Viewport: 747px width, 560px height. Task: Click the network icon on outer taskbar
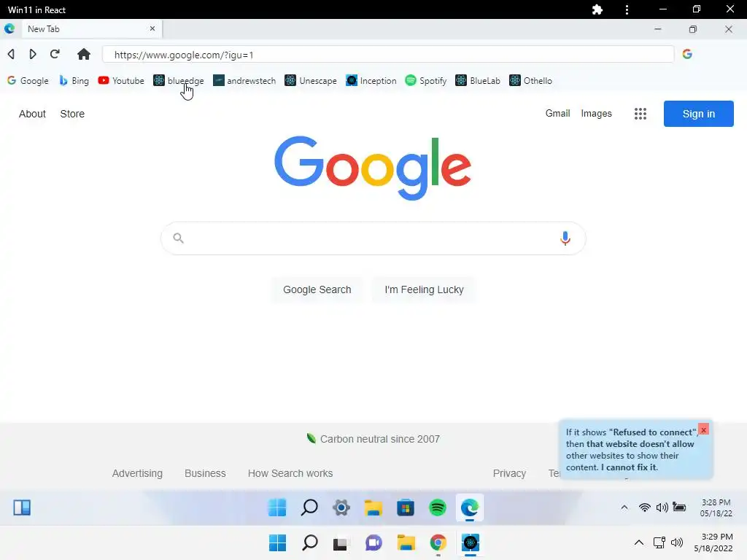pos(659,542)
